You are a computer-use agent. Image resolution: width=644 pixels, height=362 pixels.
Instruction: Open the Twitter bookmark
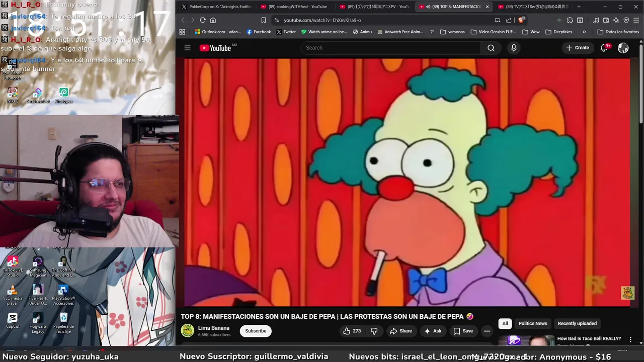(286, 32)
